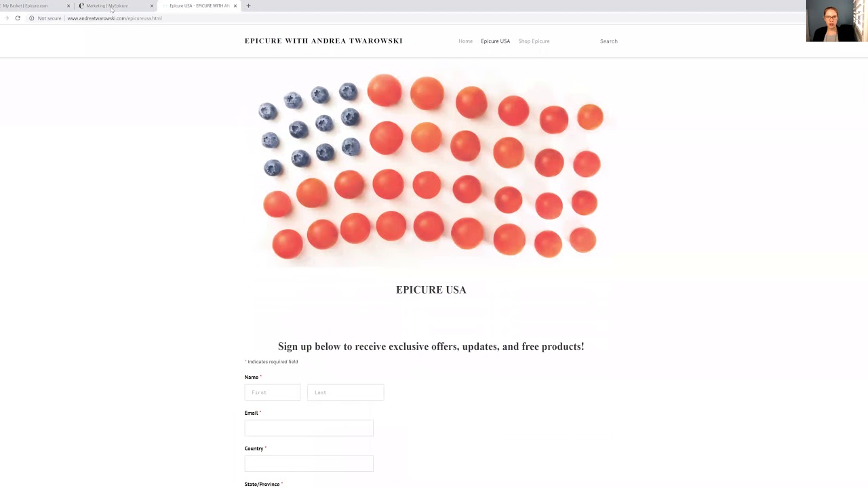Focus the First name input
This screenshot has width=868, height=488.
tap(272, 392)
